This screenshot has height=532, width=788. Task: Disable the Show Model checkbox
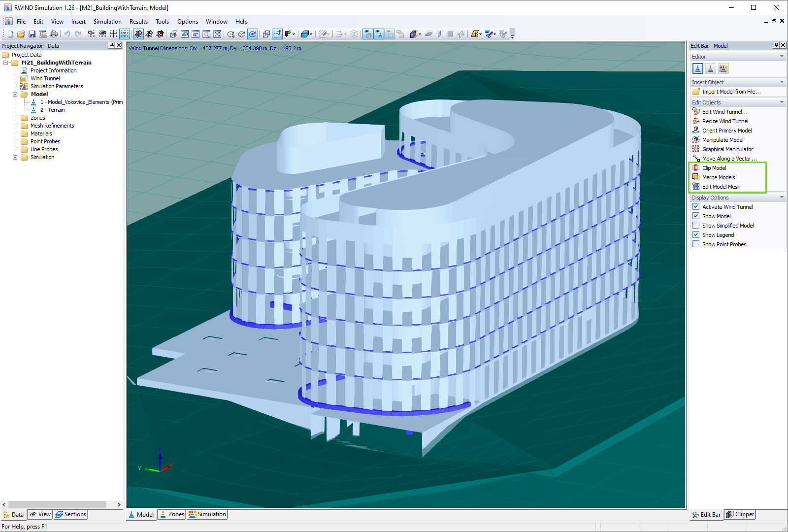(696, 216)
